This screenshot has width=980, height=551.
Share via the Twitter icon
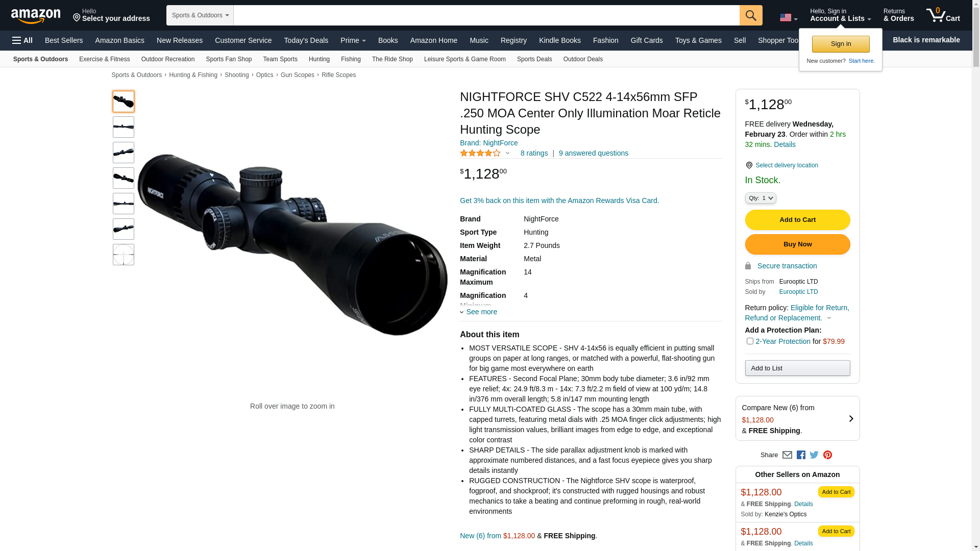(x=814, y=455)
